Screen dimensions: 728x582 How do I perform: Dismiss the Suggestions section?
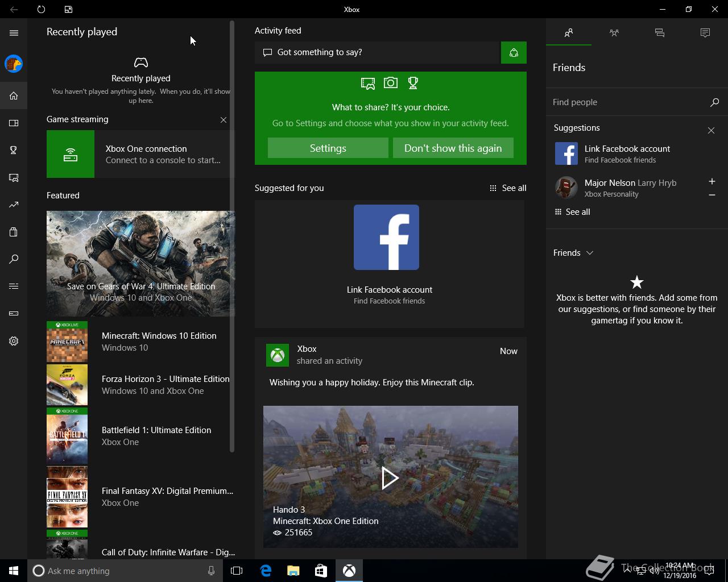tap(711, 131)
